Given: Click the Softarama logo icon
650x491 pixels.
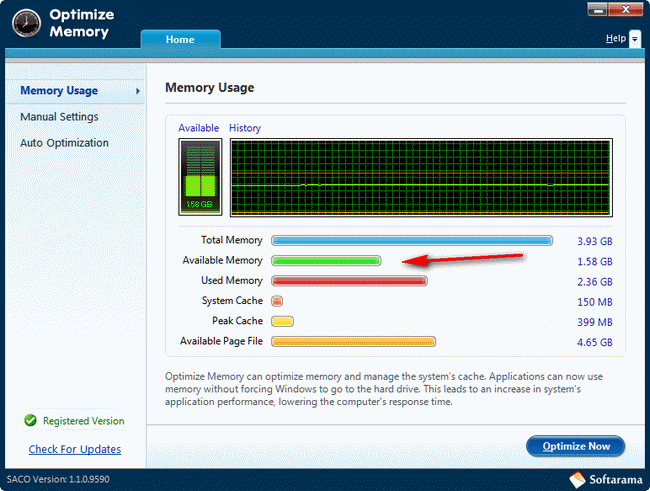Looking at the screenshot, I should [x=577, y=479].
